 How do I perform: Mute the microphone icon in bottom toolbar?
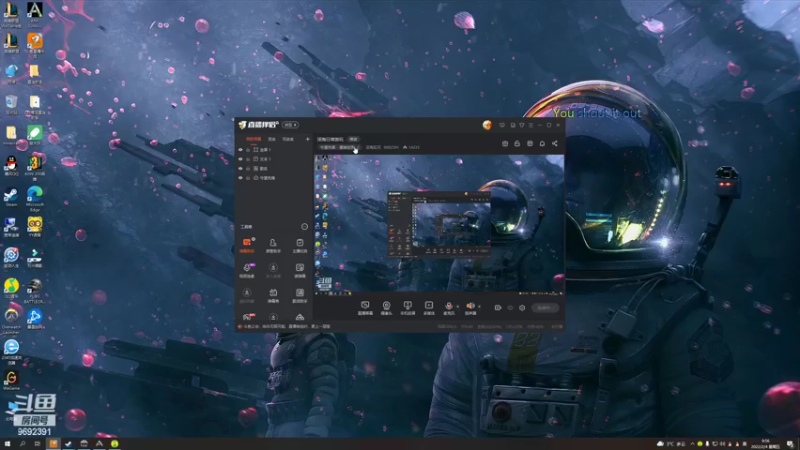tap(448, 308)
